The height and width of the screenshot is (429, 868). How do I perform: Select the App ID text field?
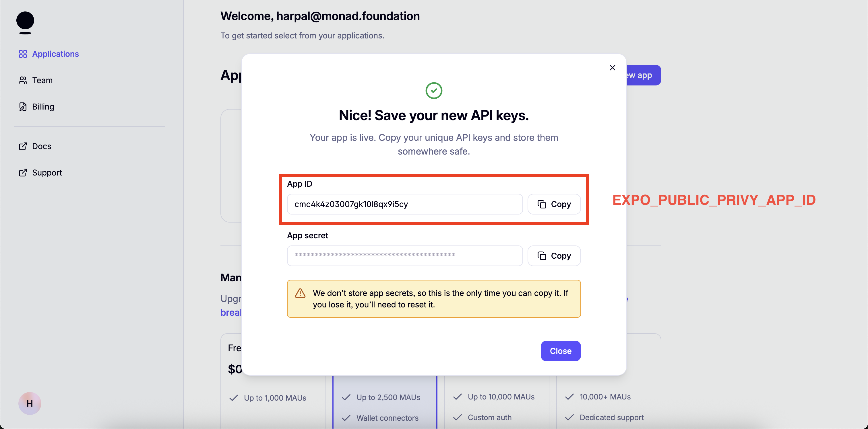404,204
